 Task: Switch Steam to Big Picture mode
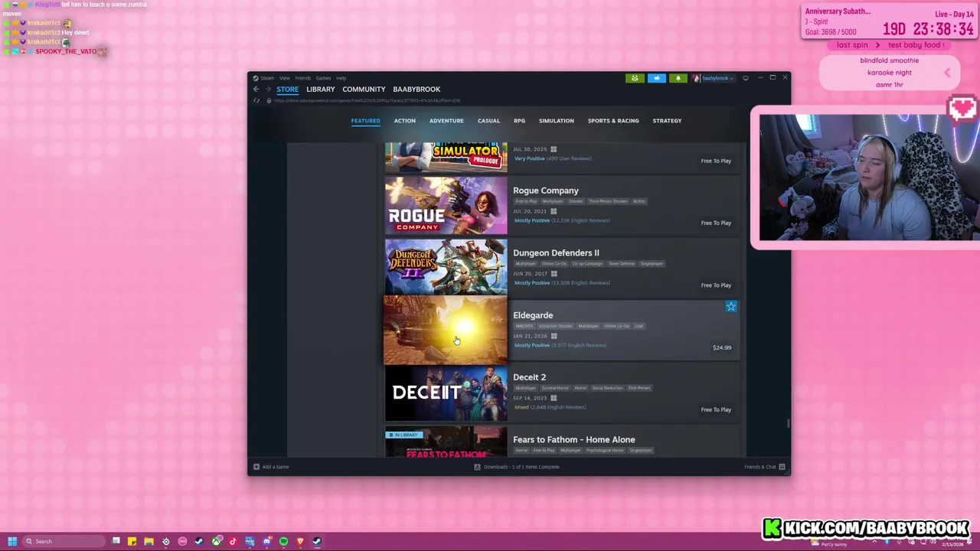coord(746,78)
